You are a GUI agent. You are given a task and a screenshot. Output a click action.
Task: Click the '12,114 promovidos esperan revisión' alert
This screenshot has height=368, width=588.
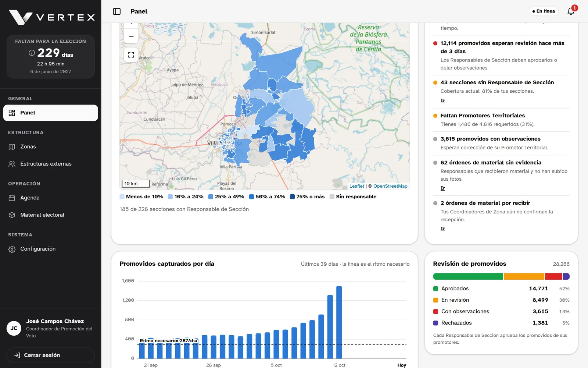point(501,55)
